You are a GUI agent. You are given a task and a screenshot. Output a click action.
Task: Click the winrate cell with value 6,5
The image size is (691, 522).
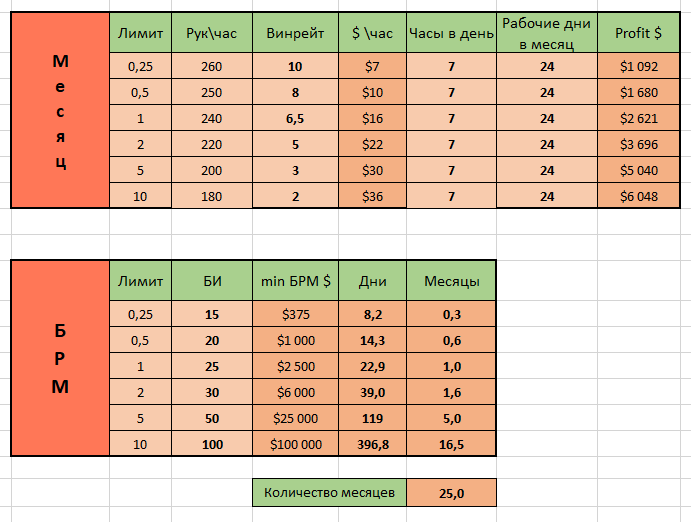click(x=295, y=119)
